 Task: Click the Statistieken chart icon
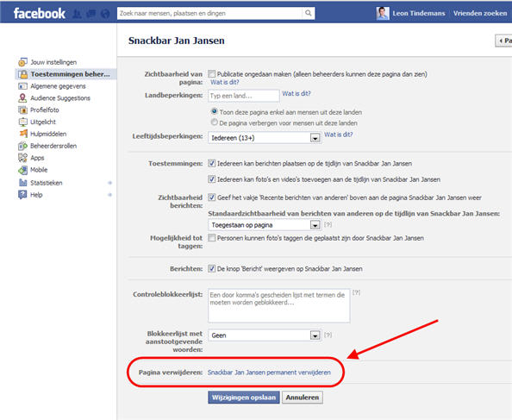pyautogui.click(x=22, y=183)
